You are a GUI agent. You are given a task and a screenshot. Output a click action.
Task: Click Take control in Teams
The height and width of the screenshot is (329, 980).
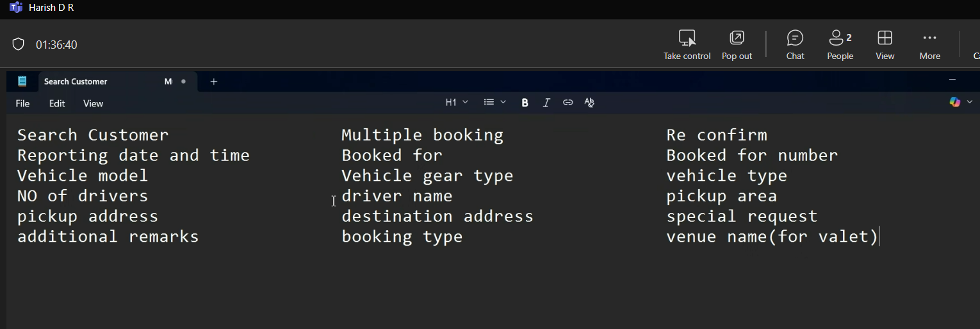click(687, 44)
